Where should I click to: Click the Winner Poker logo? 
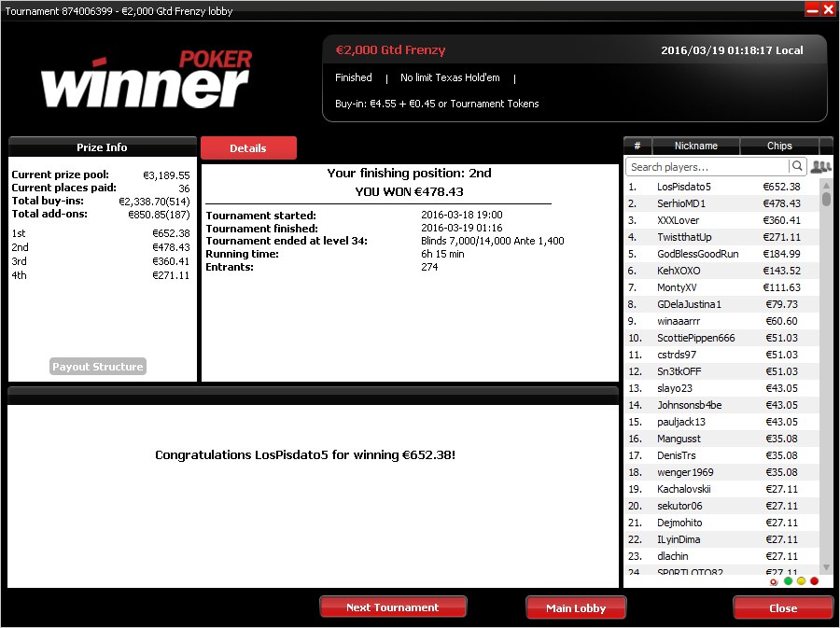(147, 79)
